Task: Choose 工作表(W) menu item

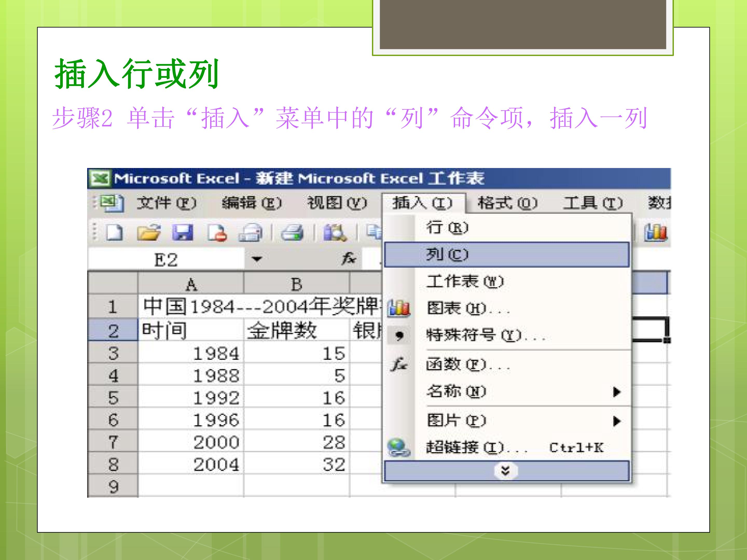Action: 507,281
